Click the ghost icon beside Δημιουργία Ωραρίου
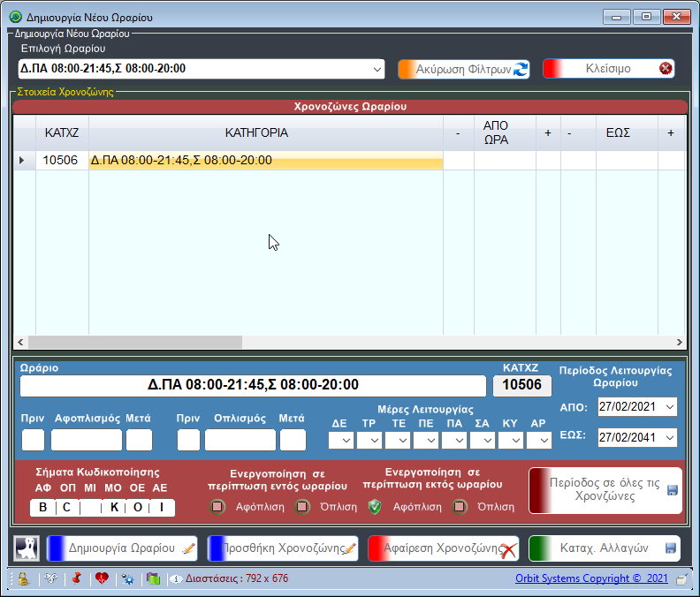The height and width of the screenshot is (597, 700). 27,548
